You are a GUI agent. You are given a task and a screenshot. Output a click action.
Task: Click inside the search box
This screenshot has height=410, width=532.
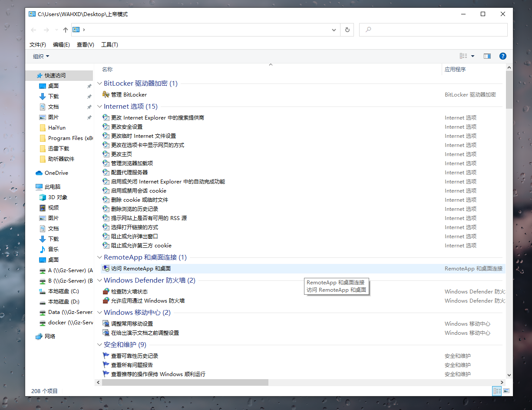tap(433, 30)
